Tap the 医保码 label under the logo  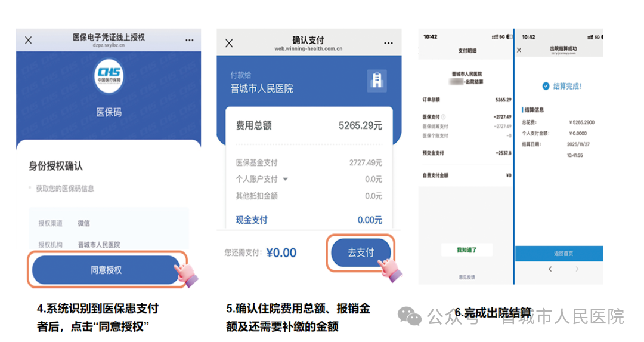click(109, 112)
